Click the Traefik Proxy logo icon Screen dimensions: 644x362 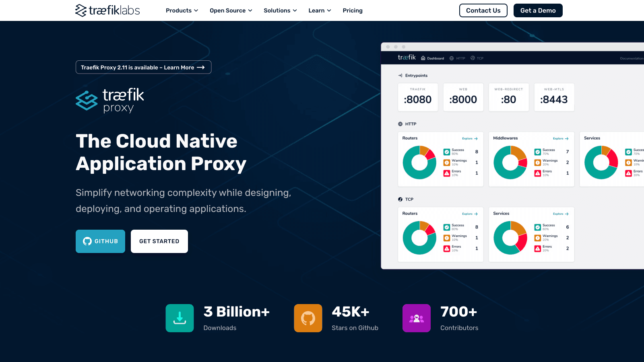tap(87, 101)
